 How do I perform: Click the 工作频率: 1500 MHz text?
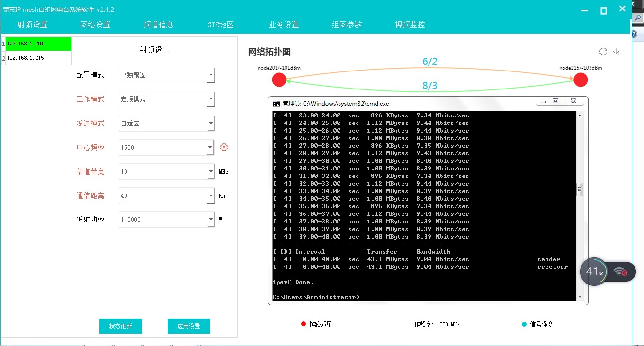(434, 325)
